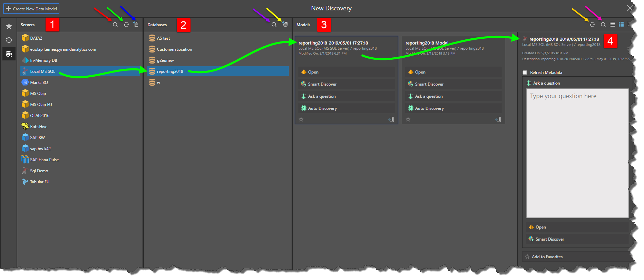
Task: Favorite the reporting2018 Model card star
Action: [408, 119]
